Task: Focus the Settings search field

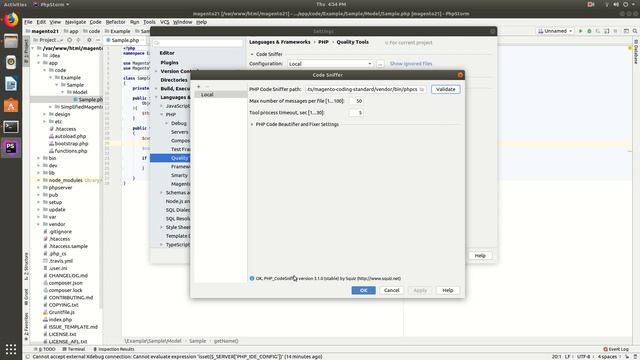Action: coord(198,42)
